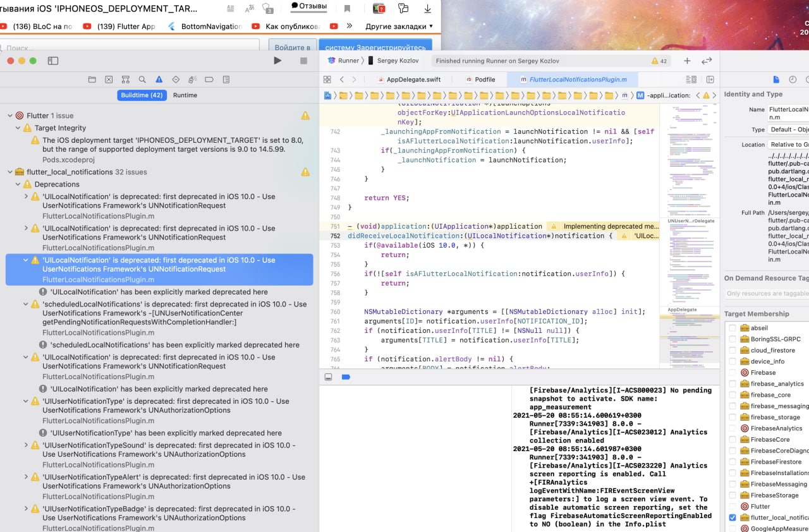Open editor options lines menu

(x=691, y=80)
